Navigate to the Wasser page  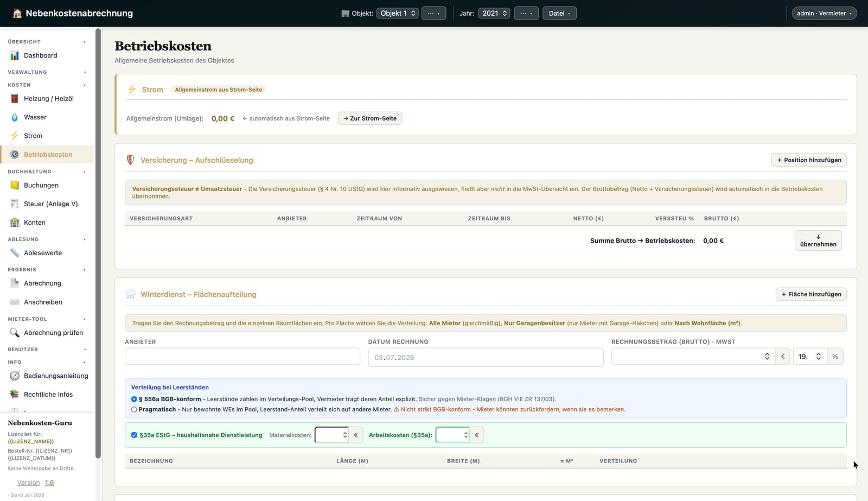47,117
